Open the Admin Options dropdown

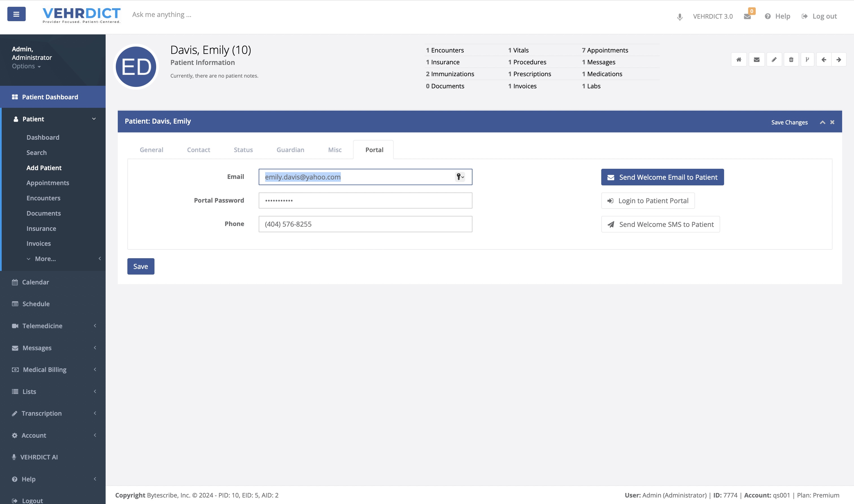tap(26, 66)
